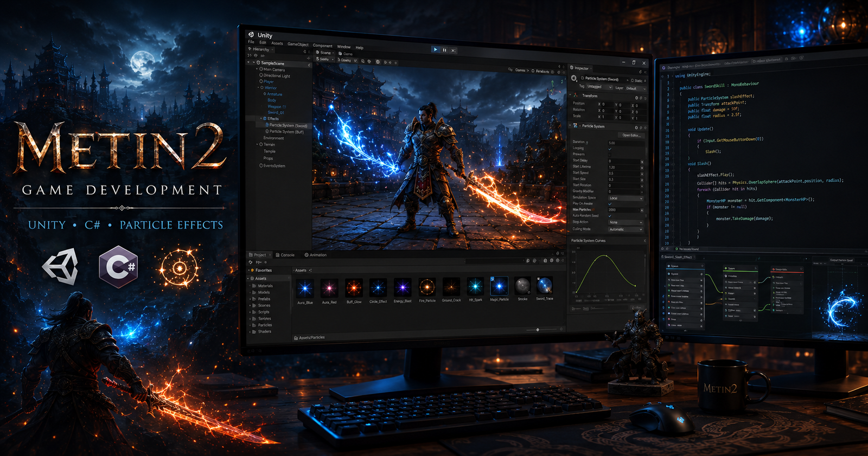The image size is (868, 456).
Task: Open the Shaders folder in Project
Action: click(261, 331)
